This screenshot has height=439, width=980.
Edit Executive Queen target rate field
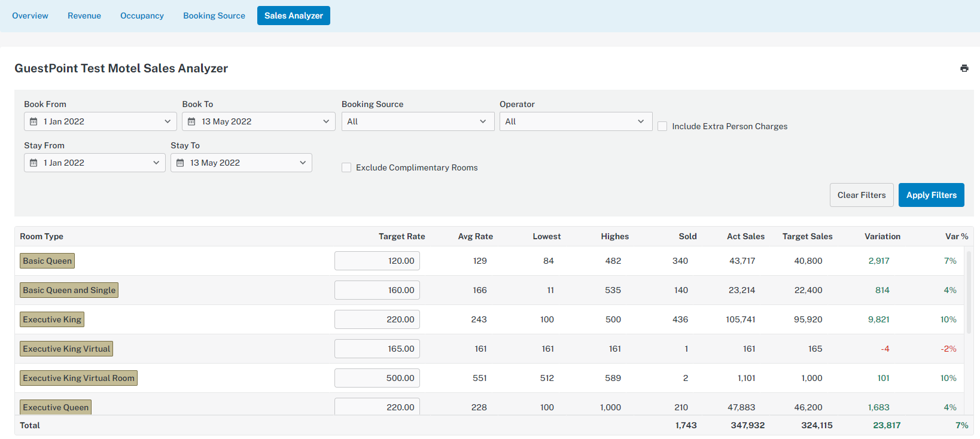(x=377, y=406)
